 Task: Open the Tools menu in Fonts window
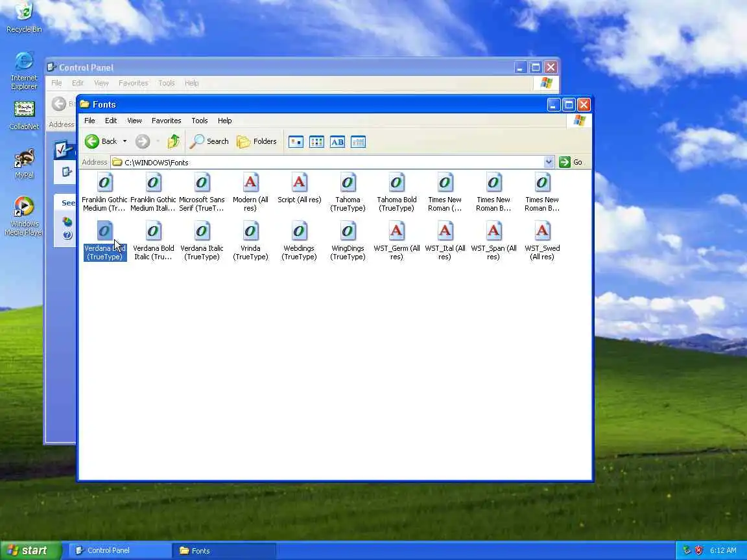(200, 121)
